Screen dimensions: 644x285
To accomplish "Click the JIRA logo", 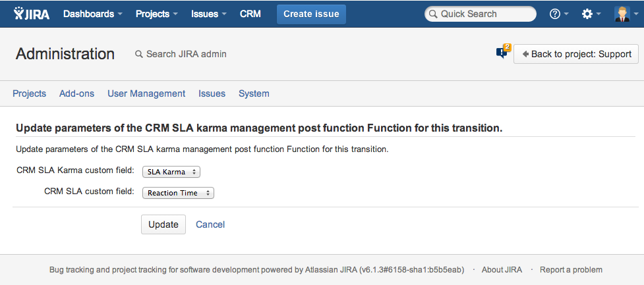I will click(31, 14).
